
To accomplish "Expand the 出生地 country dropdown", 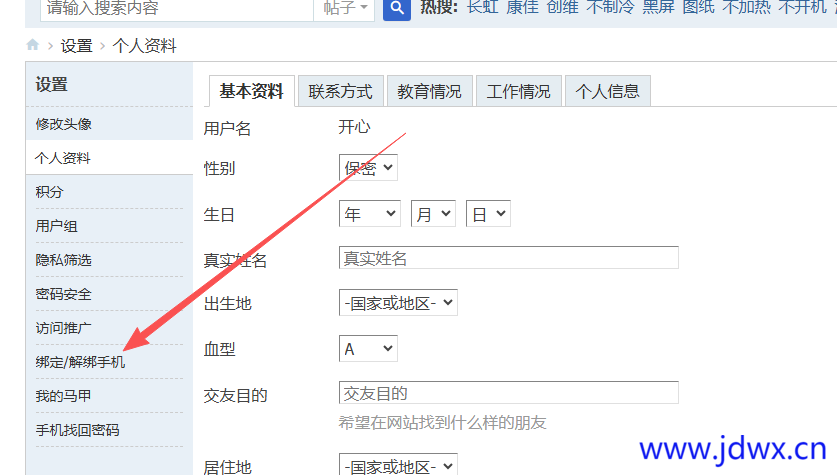I will [x=398, y=303].
